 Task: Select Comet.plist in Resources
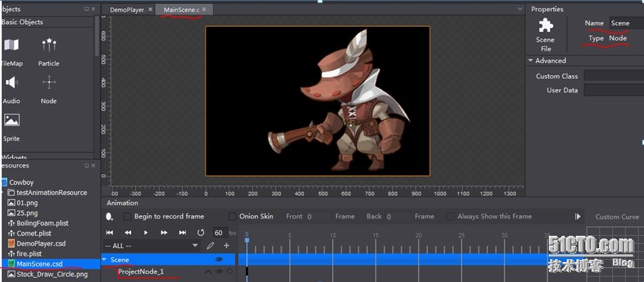coord(34,234)
